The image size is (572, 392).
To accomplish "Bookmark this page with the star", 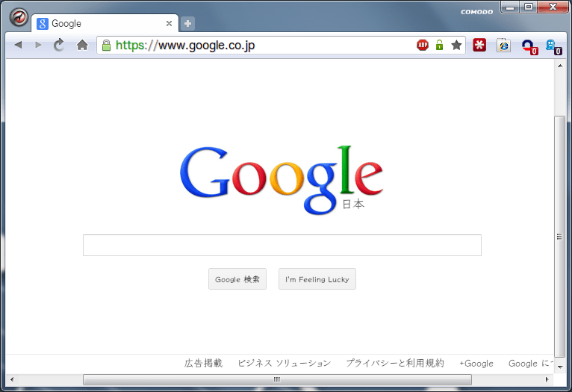I will click(456, 46).
